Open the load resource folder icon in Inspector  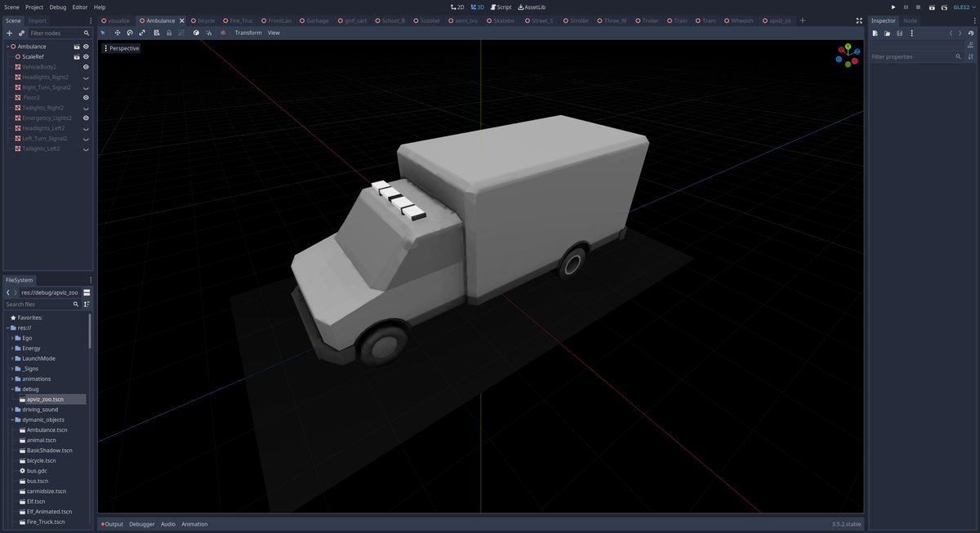click(887, 33)
